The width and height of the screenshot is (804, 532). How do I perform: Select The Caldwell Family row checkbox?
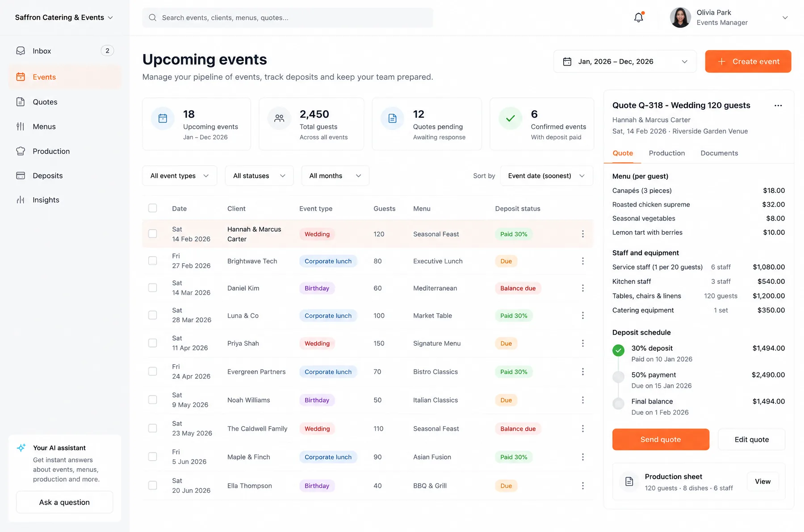click(153, 428)
